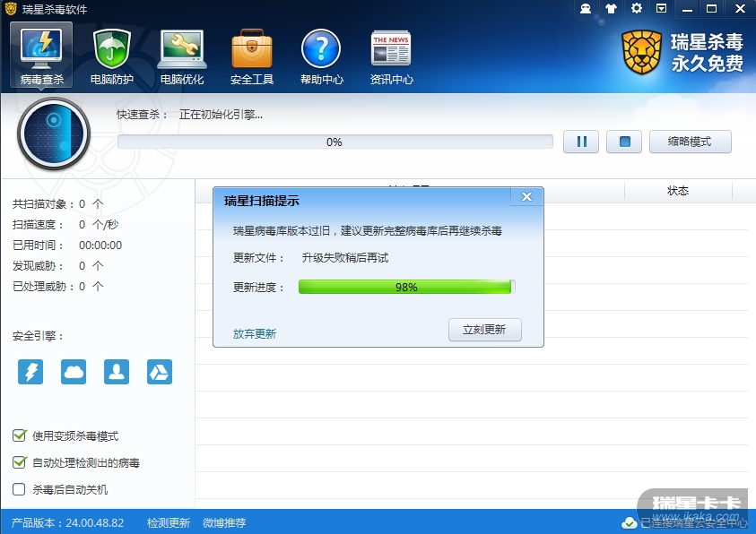Close the 瑞星扫描提示 dialog
This screenshot has width=756, height=534.
(x=526, y=196)
